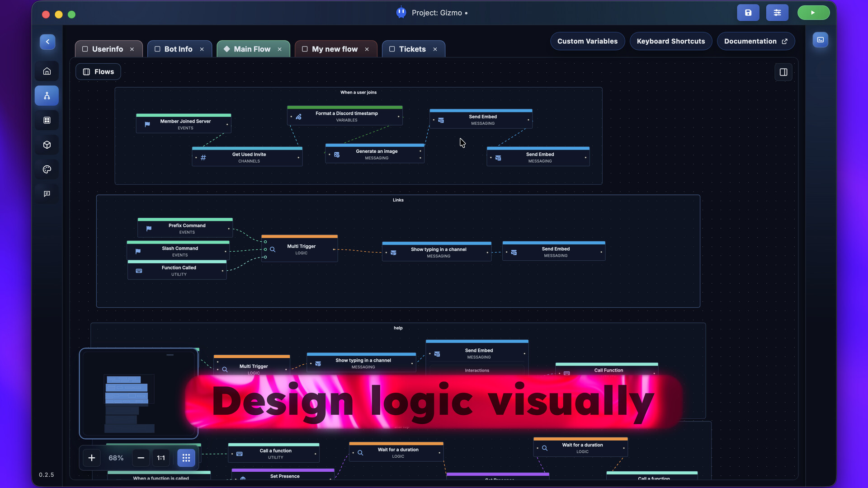Open Custom Variables
The height and width of the screenshot is (488, 868).
pos(587,41)
